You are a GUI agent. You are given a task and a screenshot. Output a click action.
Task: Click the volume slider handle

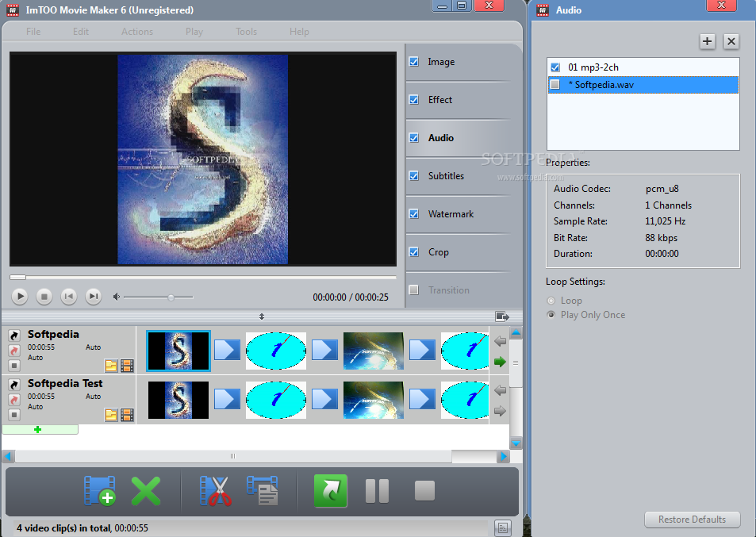click(171, 297)
